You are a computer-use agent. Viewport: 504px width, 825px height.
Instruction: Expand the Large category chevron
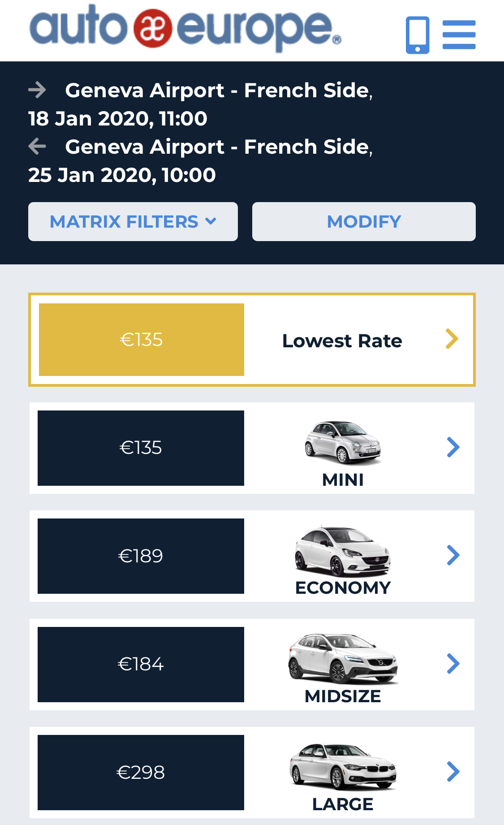(x=453, y=772)
